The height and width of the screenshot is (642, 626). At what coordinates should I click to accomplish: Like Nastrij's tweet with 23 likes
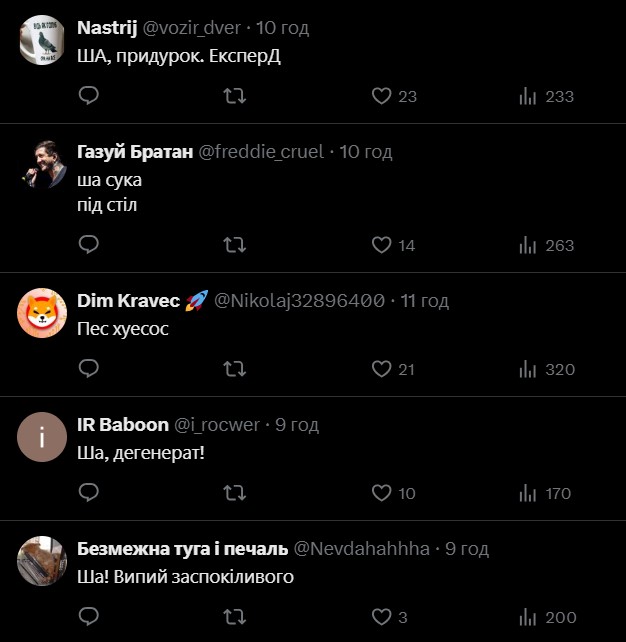[x=381, y=96]
